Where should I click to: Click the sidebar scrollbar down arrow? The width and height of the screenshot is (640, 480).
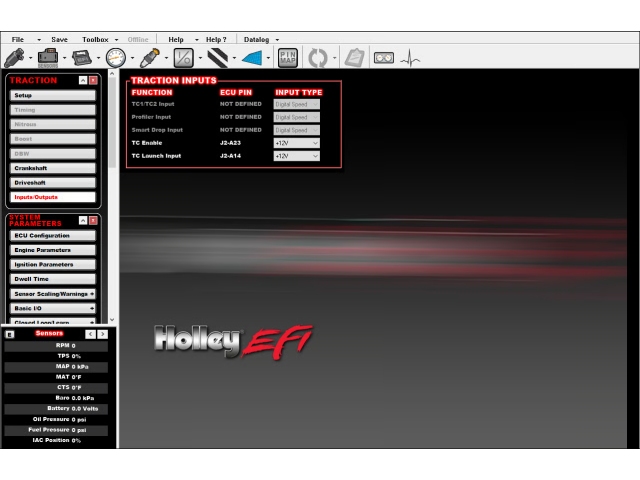coord(112,320)
